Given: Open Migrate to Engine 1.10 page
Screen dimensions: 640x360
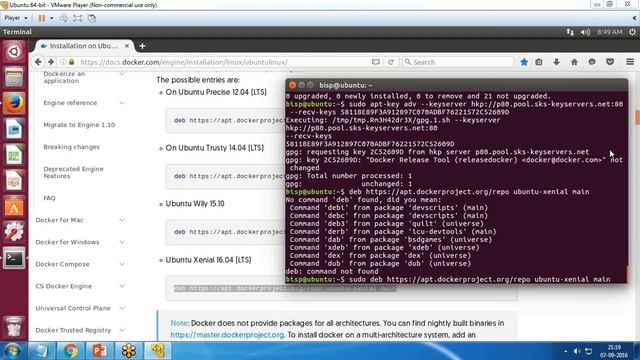Looking at the screenshot, I should click(79, 125).
